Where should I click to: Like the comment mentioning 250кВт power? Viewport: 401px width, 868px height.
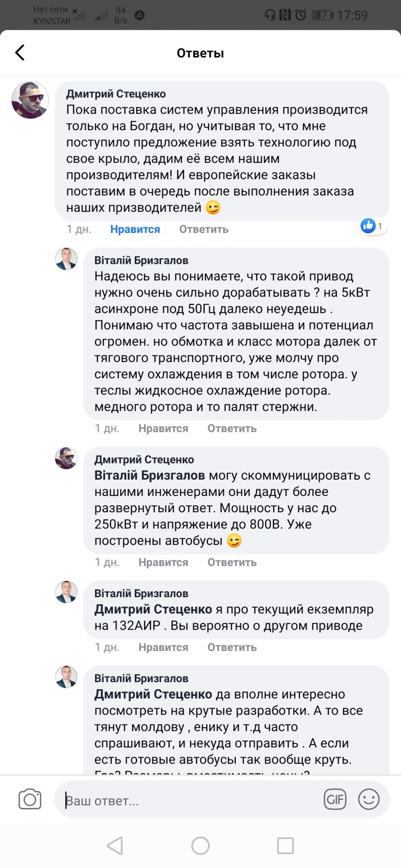tap(163, 562)
